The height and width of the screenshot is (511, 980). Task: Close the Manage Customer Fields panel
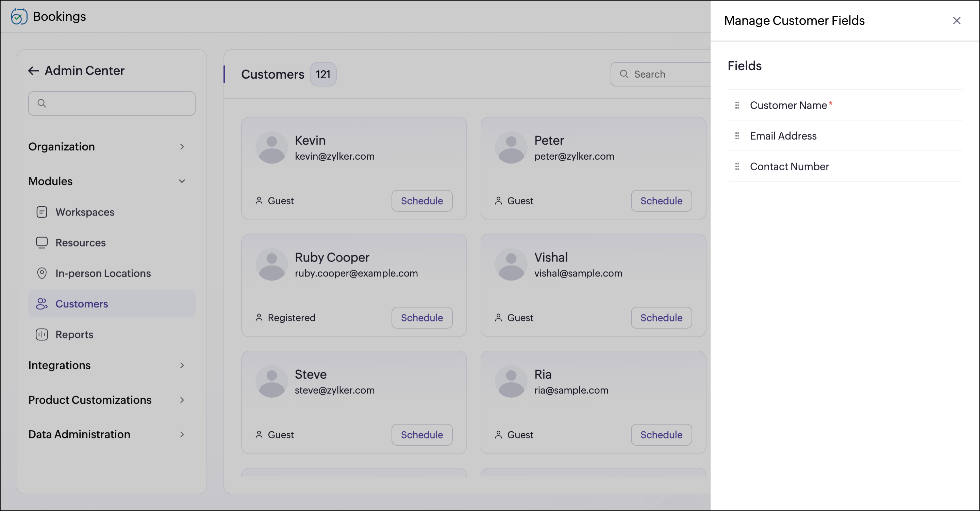click(957, 20)
